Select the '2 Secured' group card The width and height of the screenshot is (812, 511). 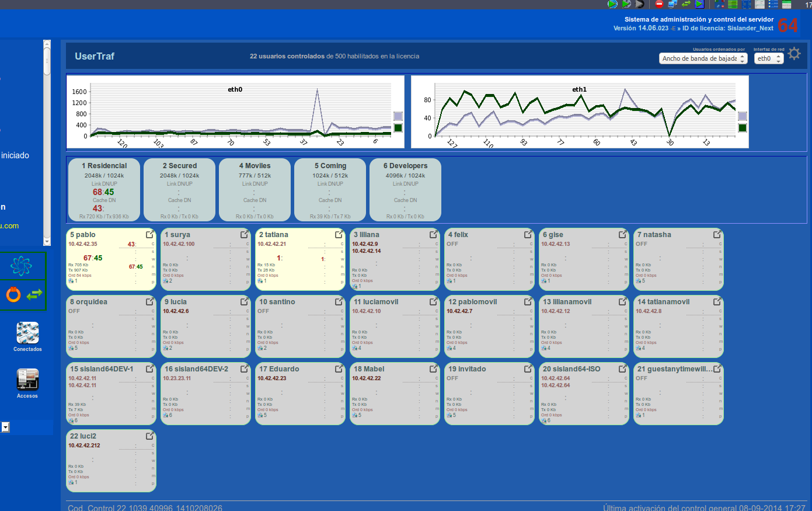179,190
